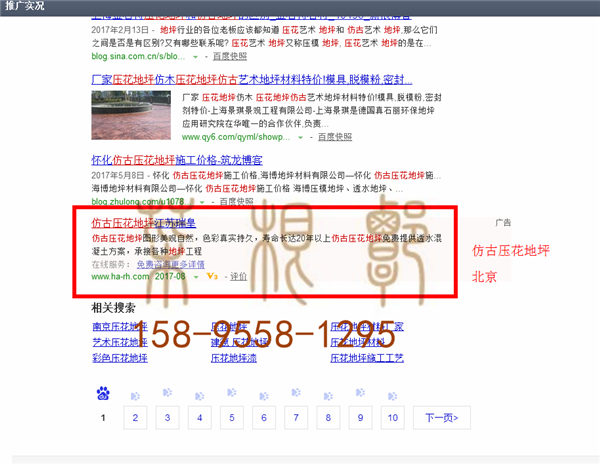Go to results page 7
Image resolution: width=600 pixels, height=464 pixels.
296,417
